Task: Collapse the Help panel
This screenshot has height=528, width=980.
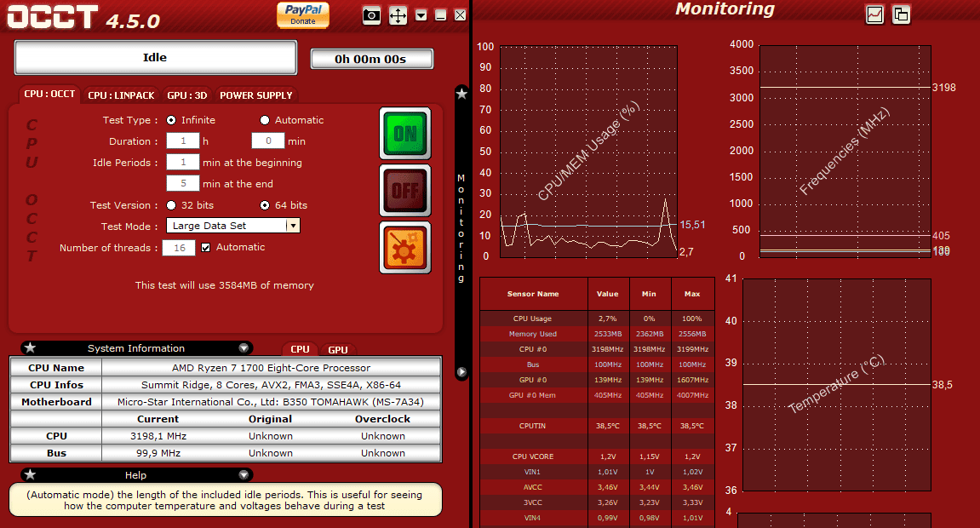Action: tap(244, 475)
